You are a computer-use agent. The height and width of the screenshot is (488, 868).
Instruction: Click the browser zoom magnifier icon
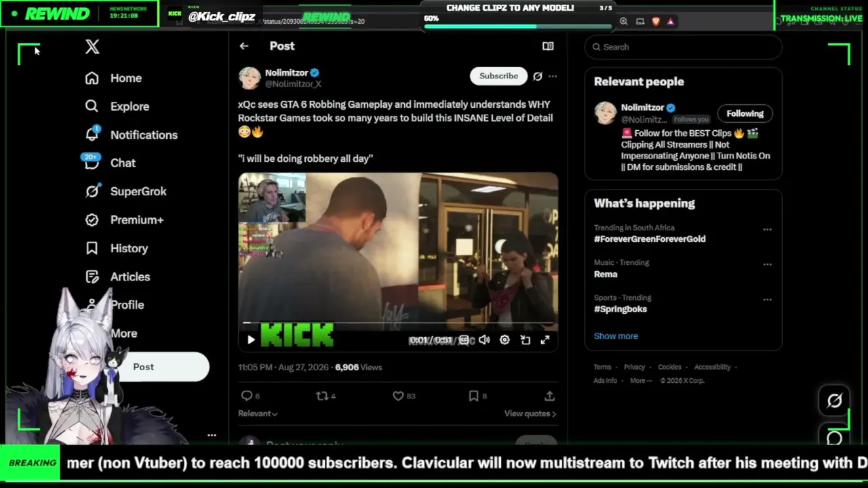tap(623, 22)
